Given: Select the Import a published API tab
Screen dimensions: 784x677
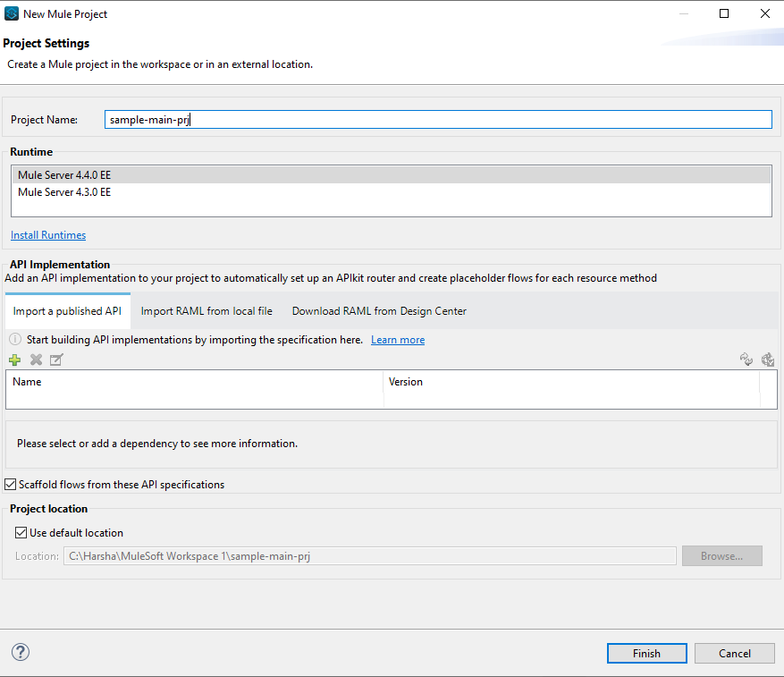Looking at the screenshot, I should coord(67,310).
